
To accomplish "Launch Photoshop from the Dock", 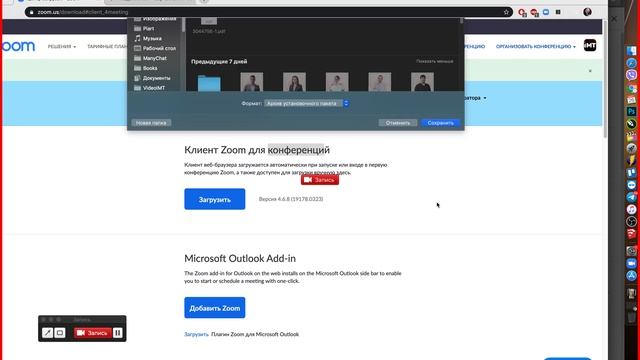I will [631, 111].
